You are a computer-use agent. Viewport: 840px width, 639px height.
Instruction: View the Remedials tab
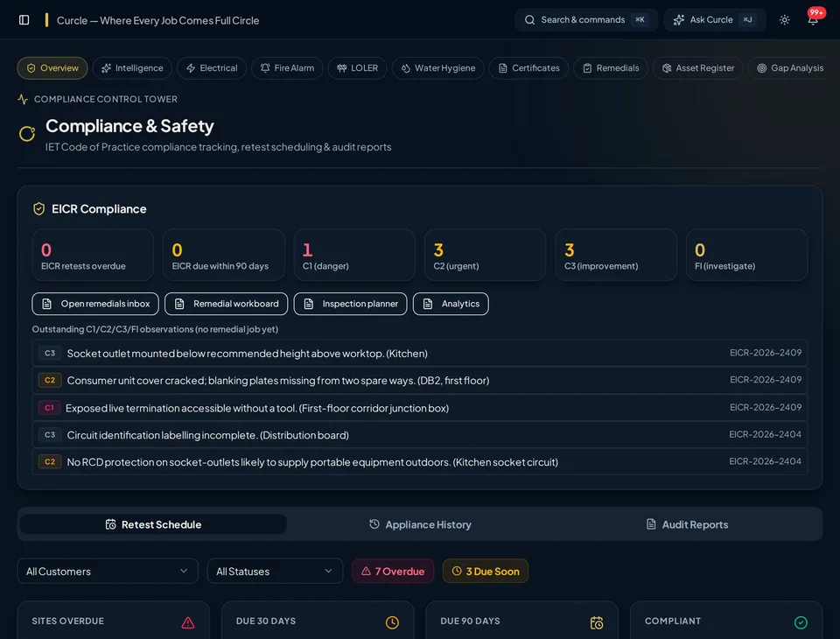(x=611, y=68)
